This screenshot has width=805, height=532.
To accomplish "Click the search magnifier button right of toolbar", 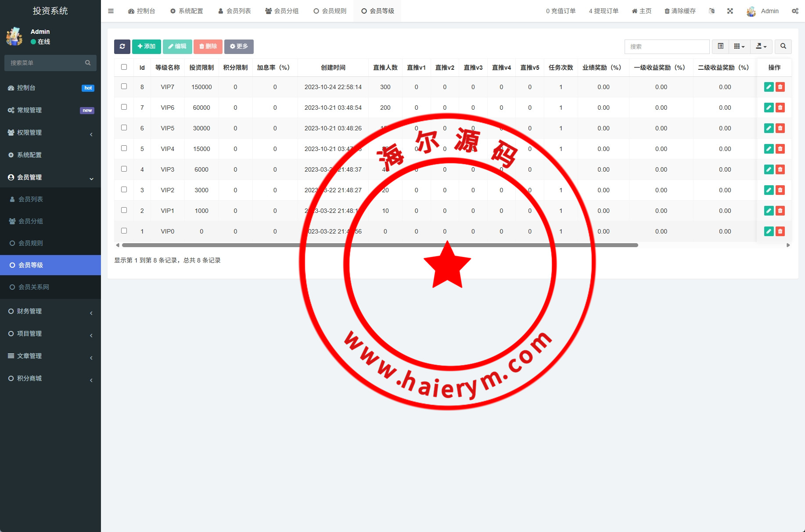I will 783,47.
